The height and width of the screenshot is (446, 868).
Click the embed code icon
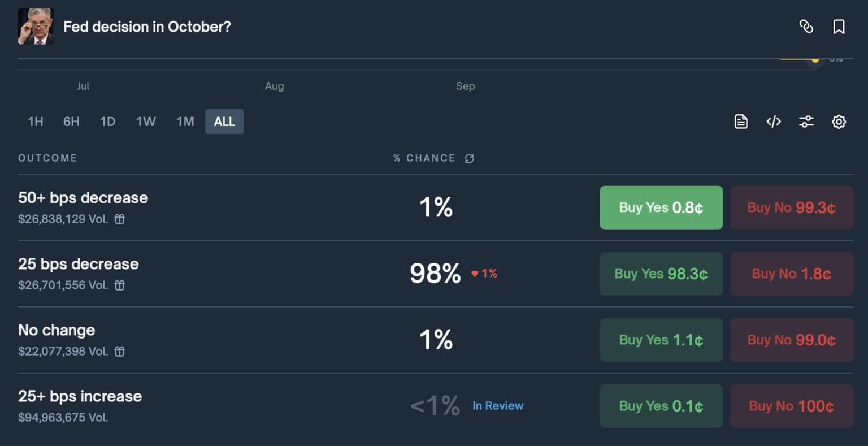pos(774,122)
